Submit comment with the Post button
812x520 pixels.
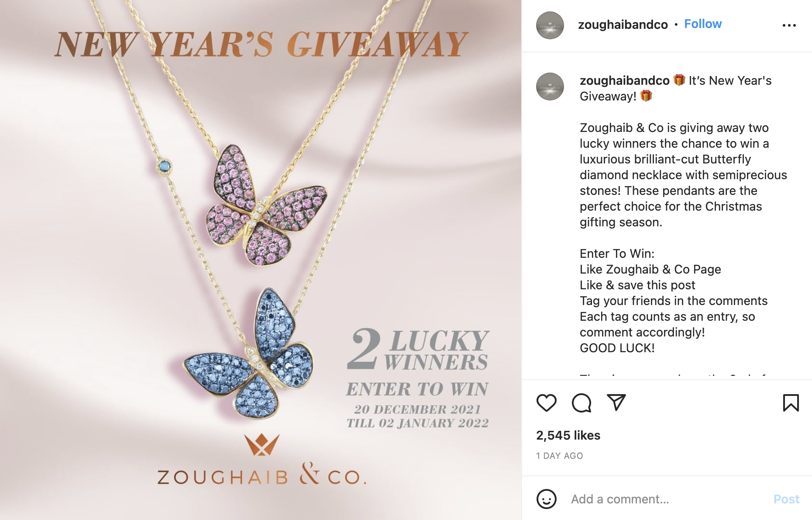pyautogui.click(x=786, y=499)
